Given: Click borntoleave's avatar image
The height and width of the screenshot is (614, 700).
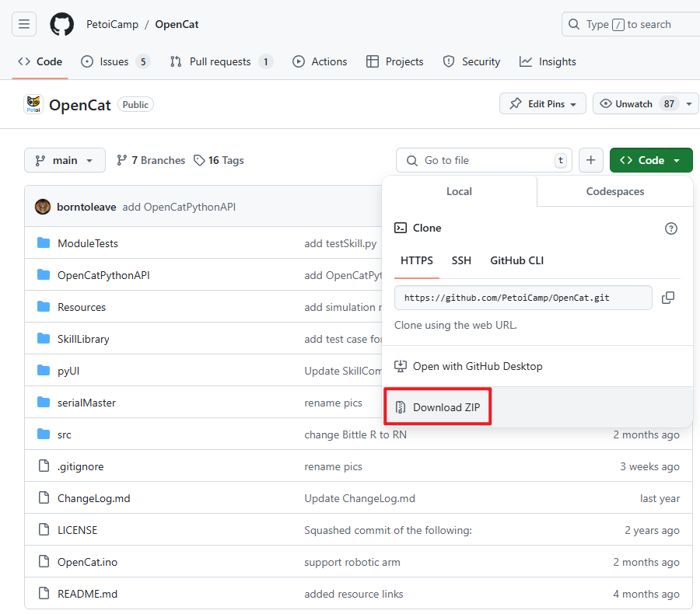Looking at the screenshot, I should click(43, 207).
